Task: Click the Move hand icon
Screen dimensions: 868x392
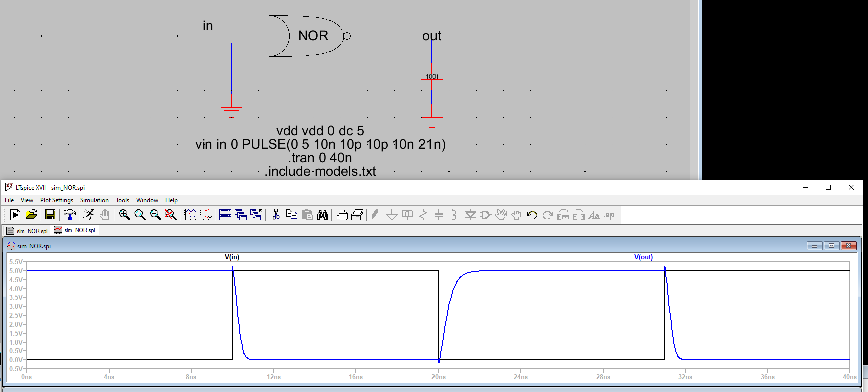Action: click(501, 215)
